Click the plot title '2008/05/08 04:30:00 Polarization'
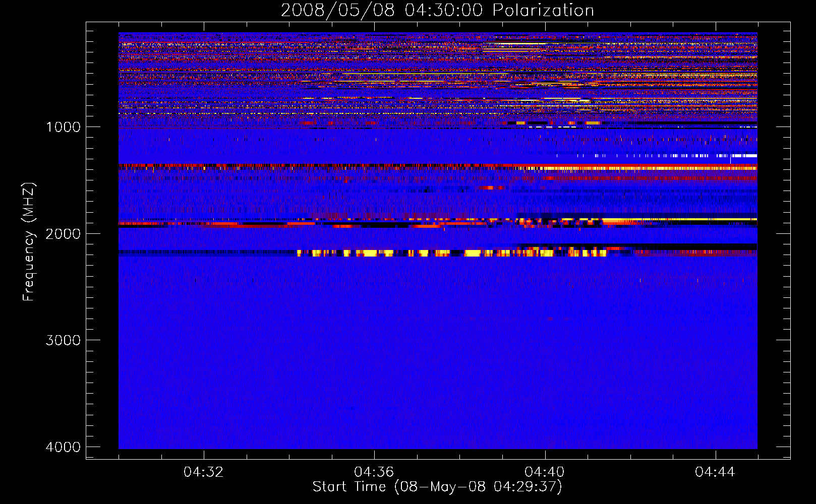 coord(437,10)
